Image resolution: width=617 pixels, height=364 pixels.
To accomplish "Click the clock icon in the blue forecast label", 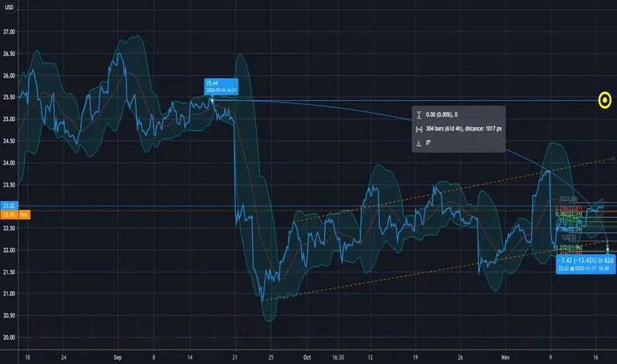I will pos(573,269).
